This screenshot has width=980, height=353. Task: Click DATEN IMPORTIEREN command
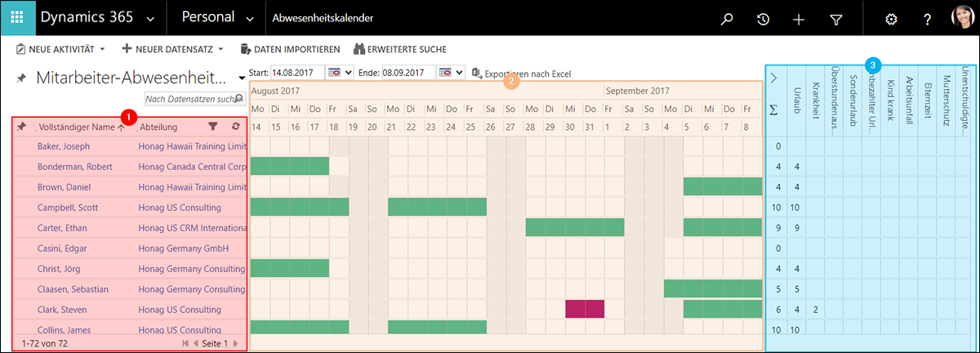point(290,49)
